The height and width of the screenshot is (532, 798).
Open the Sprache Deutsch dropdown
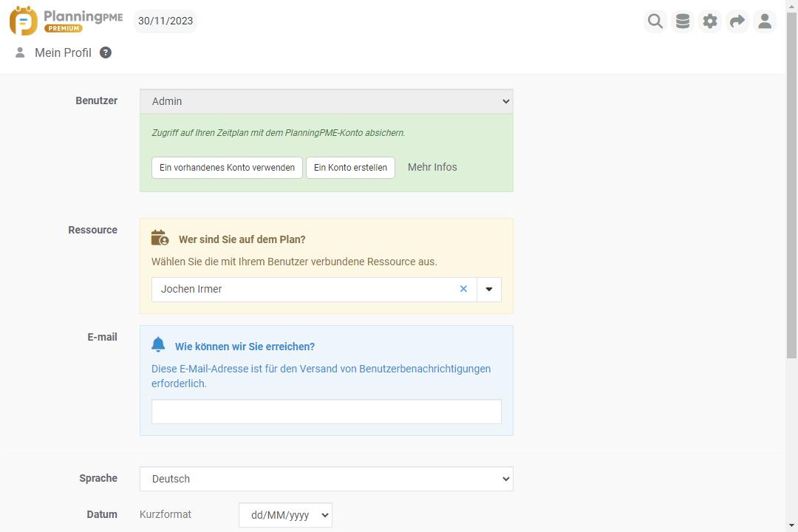pyautogui.click(x=326, y=479)
